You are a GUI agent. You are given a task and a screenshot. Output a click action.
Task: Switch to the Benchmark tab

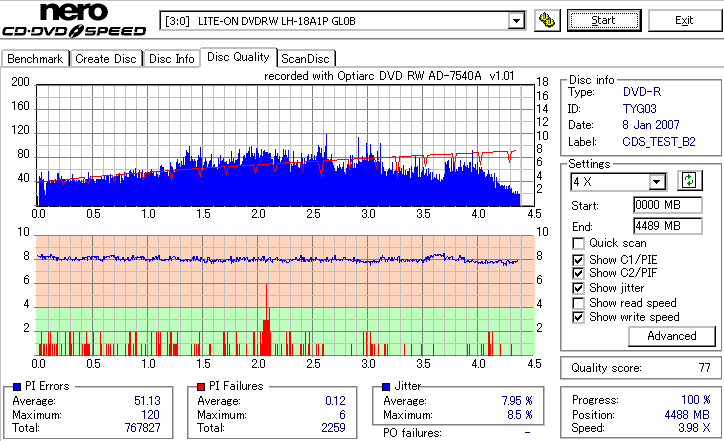(x=35, y=59)
